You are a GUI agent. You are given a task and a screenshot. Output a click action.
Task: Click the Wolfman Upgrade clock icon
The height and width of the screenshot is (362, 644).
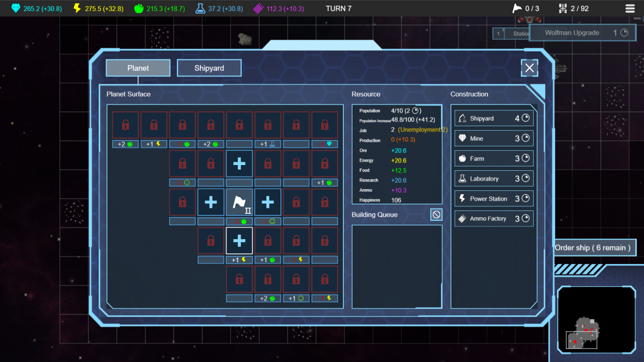(624, 33)
